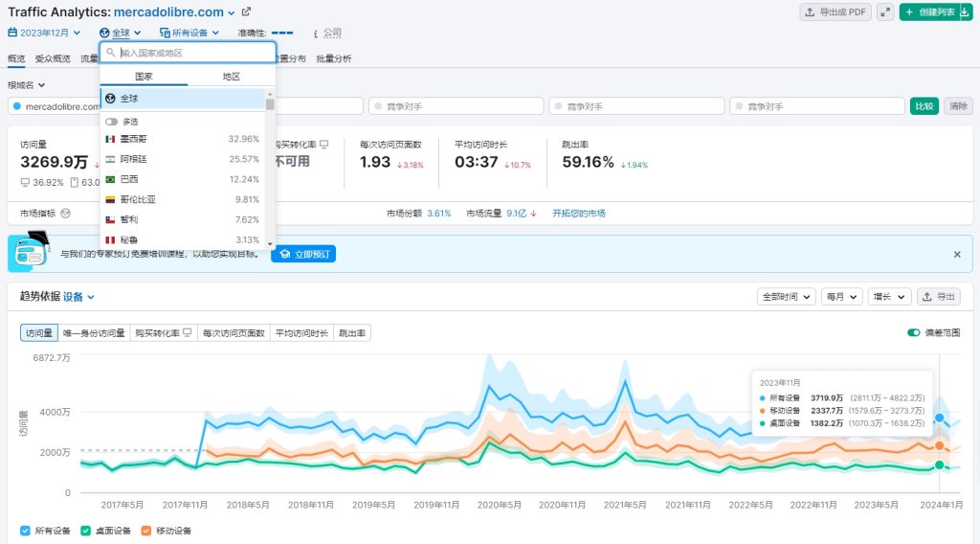This screenshot has height=544, width=980.
Task: Click the monitor icon next to 购买转化率 metric
Action: (x=323, y=145)
